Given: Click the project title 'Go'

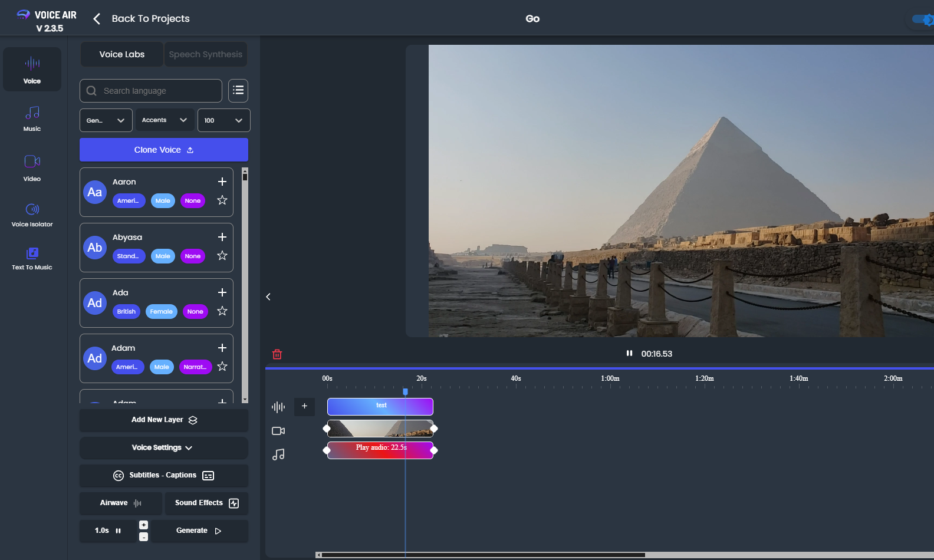Looking at the screenshot, I should [x=532, y=19].
